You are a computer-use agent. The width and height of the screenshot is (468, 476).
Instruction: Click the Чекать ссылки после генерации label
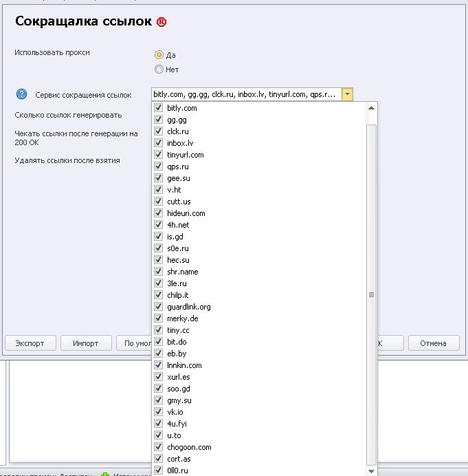coord(76,138)
